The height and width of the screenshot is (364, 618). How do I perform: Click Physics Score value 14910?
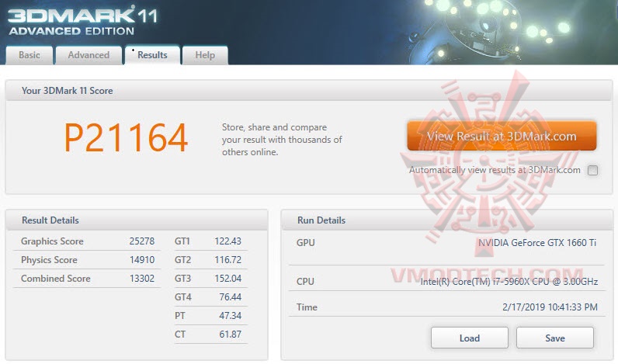point(142,259)
